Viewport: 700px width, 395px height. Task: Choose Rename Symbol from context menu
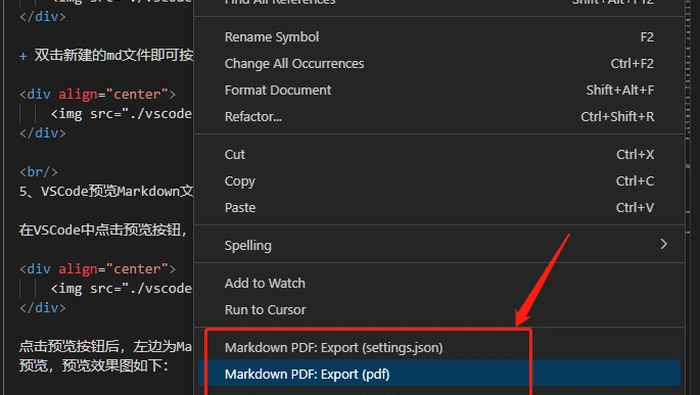(x=439, y=37)
